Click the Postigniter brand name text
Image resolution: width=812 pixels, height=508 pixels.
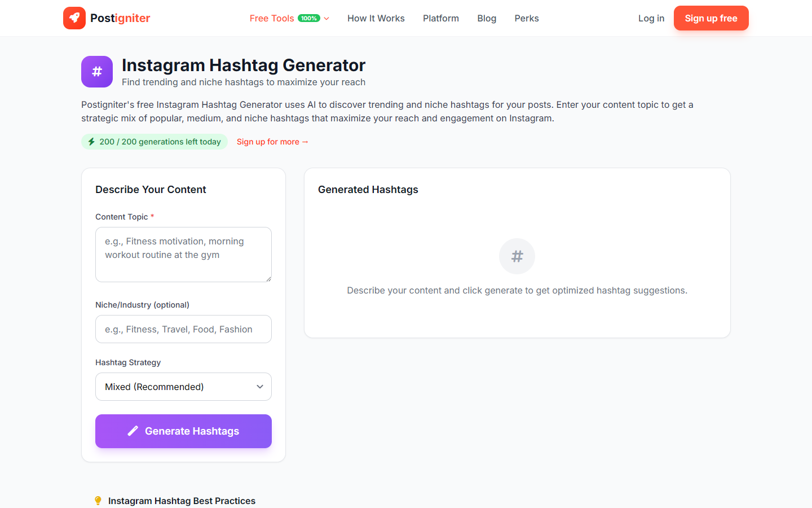[119, 17]
